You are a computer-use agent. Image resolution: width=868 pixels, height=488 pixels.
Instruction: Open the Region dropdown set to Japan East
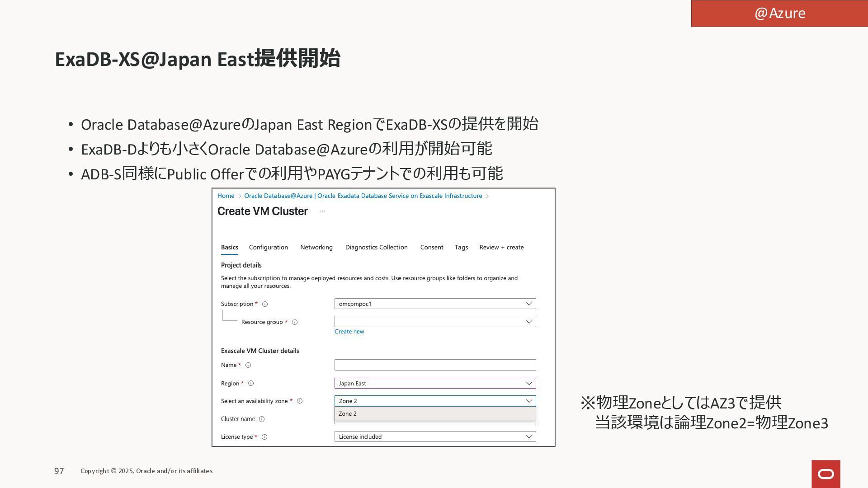click(435, 383)
